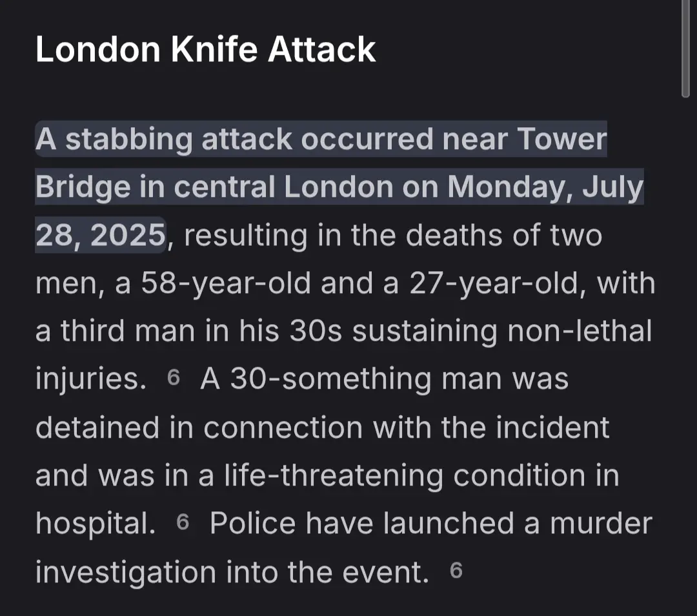The image size is (697, 616).
Task: Click the word "murder"
Action: pyautogui.click(x=601, y=523)
